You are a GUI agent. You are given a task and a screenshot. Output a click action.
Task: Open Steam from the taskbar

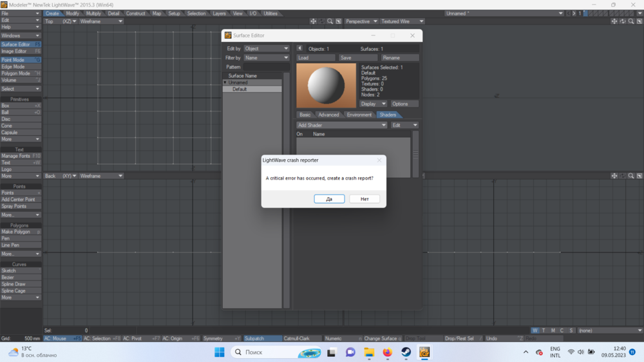point(406,352)
